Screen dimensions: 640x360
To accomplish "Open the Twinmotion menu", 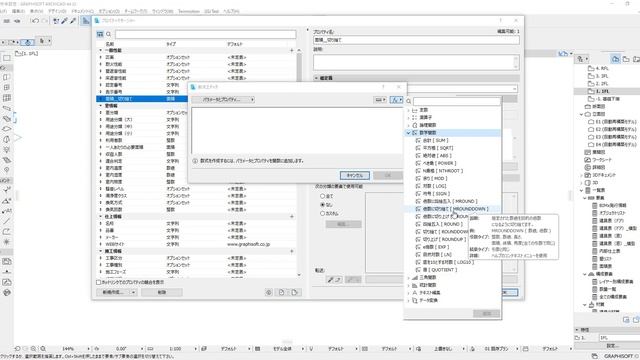I will 189,11.
